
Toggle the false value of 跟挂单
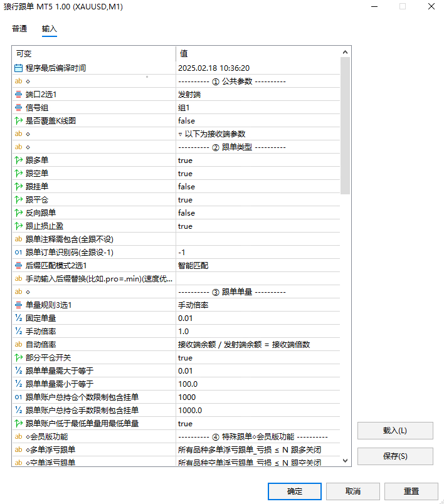tap(258, 187)
